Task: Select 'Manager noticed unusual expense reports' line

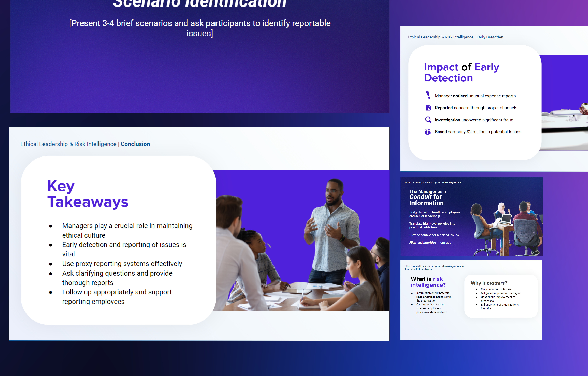Action: (475, 96)
